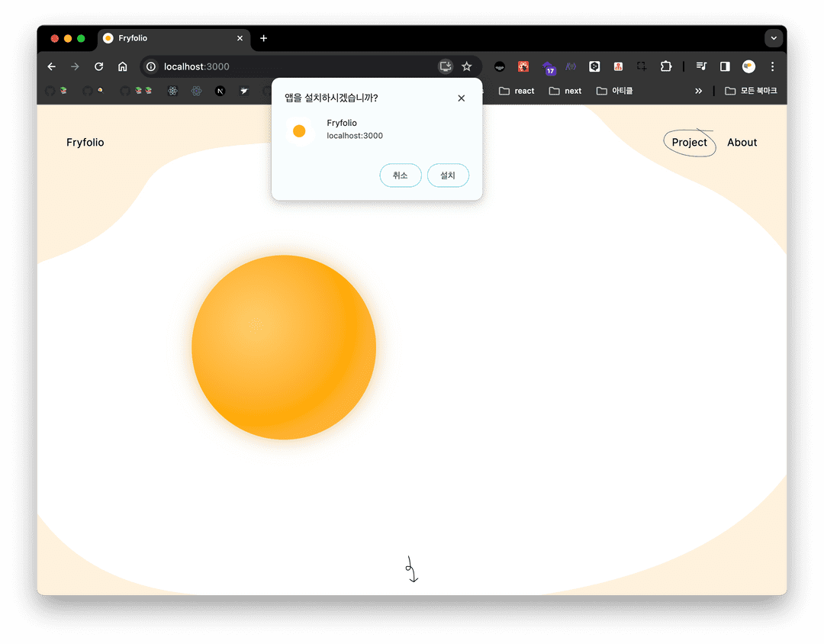Cast the page using the cast icon
This screenshot has height=644, width=824.
click(445, 66)
